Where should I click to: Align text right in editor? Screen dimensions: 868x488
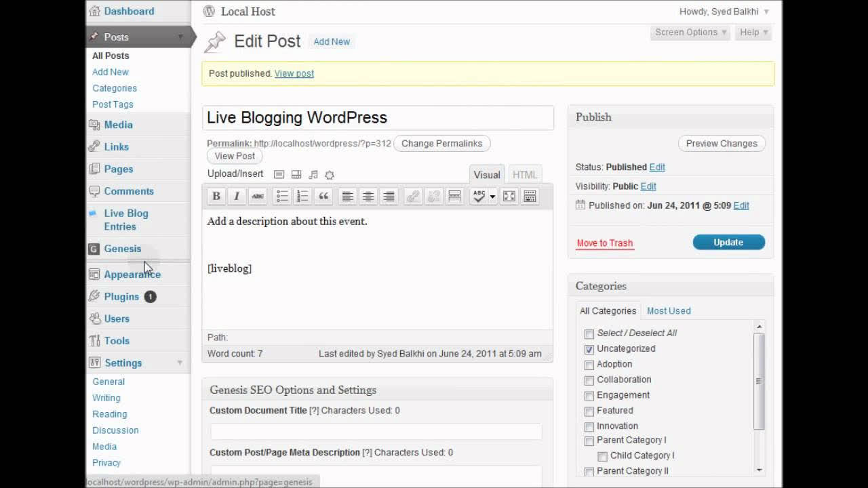click(x=389, y=197)
